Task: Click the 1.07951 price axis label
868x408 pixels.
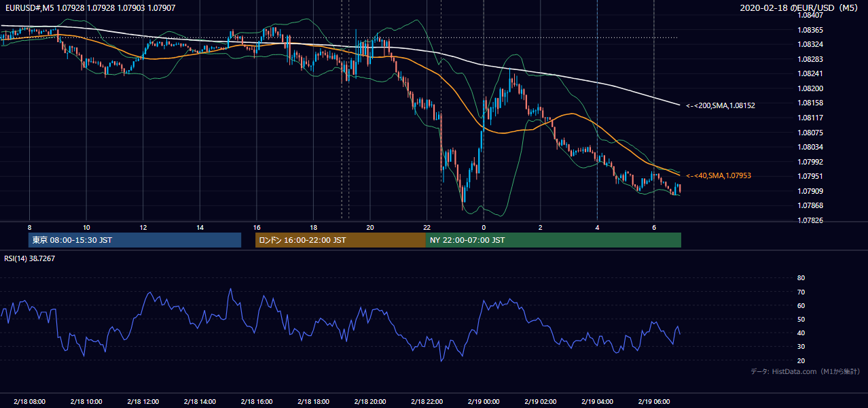Action: [x=810, y=176]
